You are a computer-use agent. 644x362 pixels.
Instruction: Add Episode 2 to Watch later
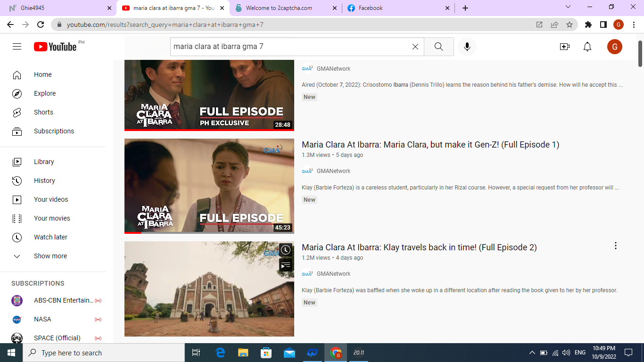pos(286,250)
